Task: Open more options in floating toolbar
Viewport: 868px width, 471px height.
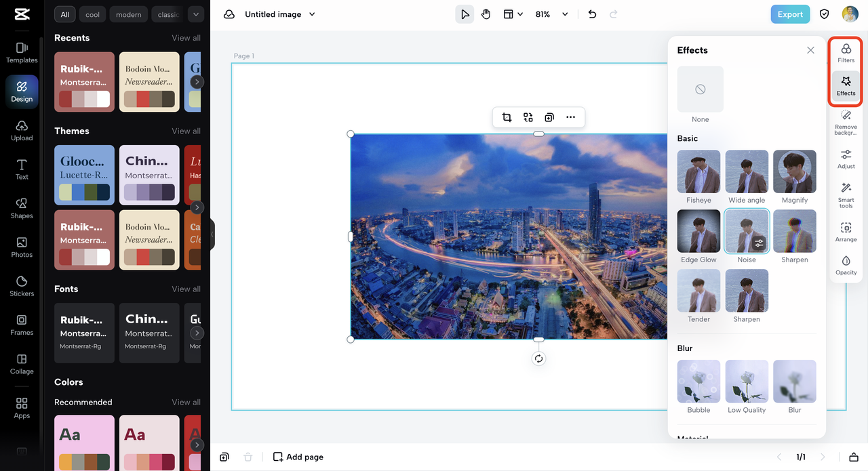Action: click(x=571, y=117)
